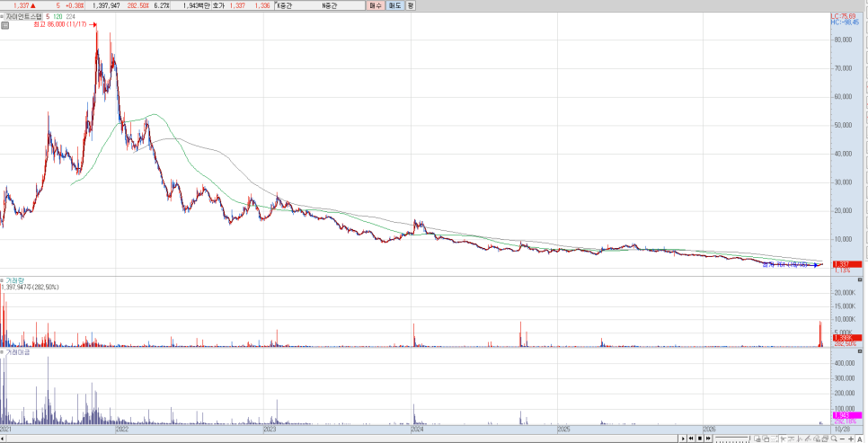The width and height of the screenshot is (868, 443).
Task: Click the magenta 1,943 trading value tag
Action: click(846, 415)
